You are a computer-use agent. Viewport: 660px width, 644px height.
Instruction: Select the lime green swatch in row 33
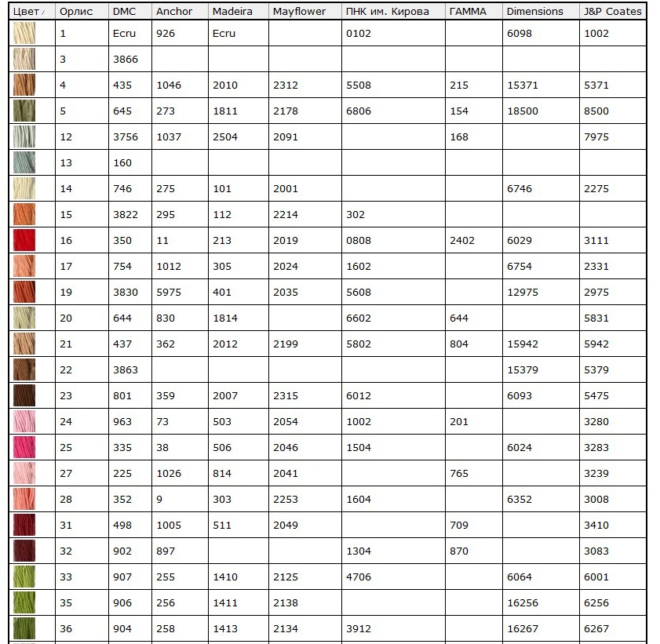[24, 577]
